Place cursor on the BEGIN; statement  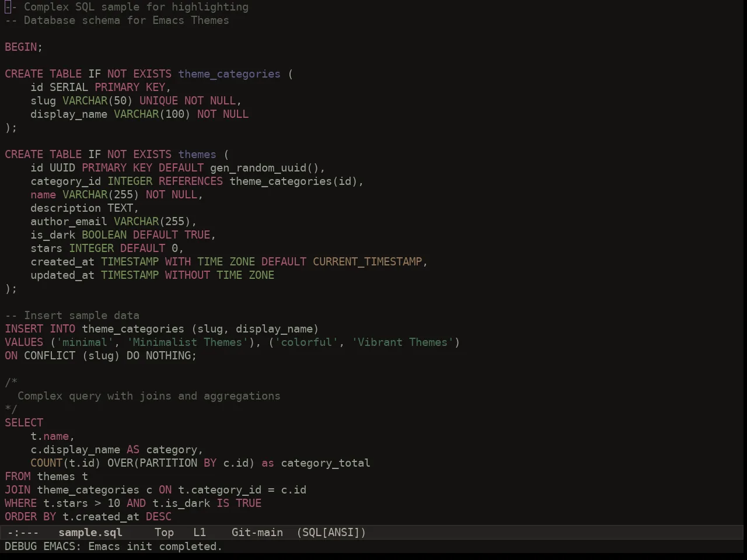point(24,47)
